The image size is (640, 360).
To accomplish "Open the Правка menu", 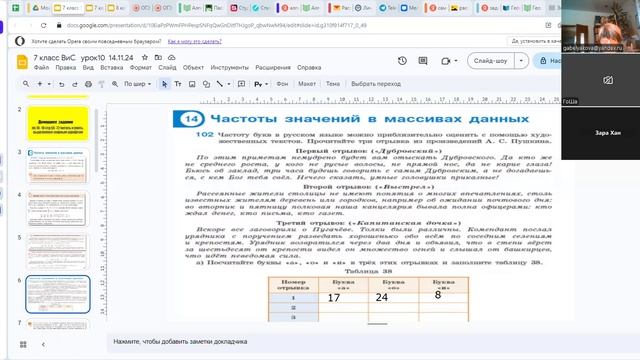I will pyautogui.click(x=66, y=67).
